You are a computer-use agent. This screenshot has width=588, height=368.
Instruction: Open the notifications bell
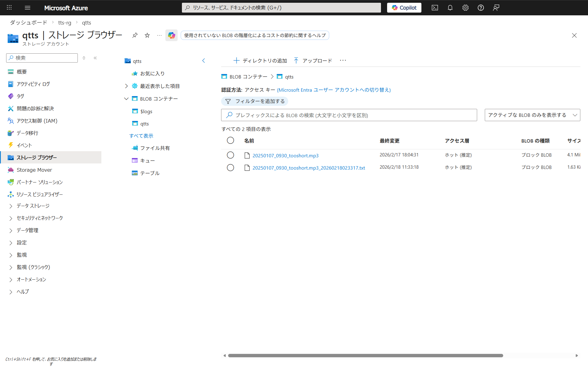pyautogui.click(x=450, y=8)
